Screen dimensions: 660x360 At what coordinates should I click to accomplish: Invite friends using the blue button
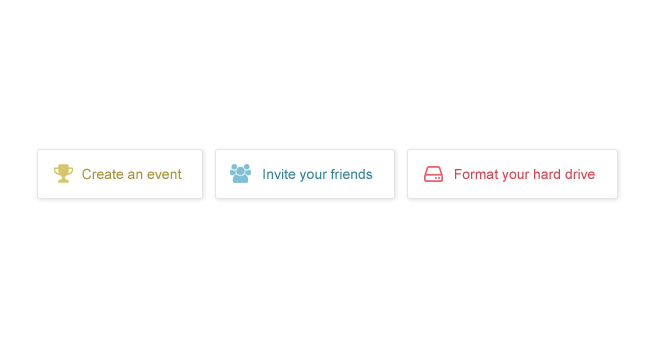[305, 174]
